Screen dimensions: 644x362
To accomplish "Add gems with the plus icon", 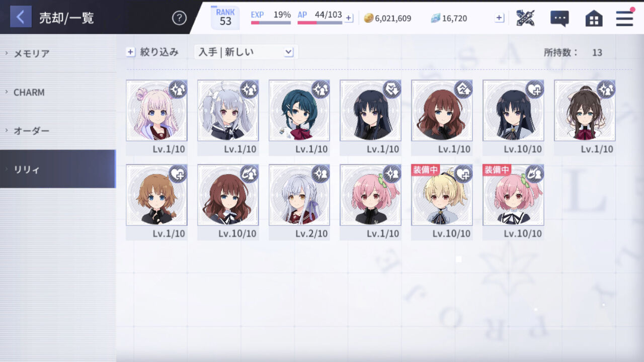I will [x=499, y=18].
